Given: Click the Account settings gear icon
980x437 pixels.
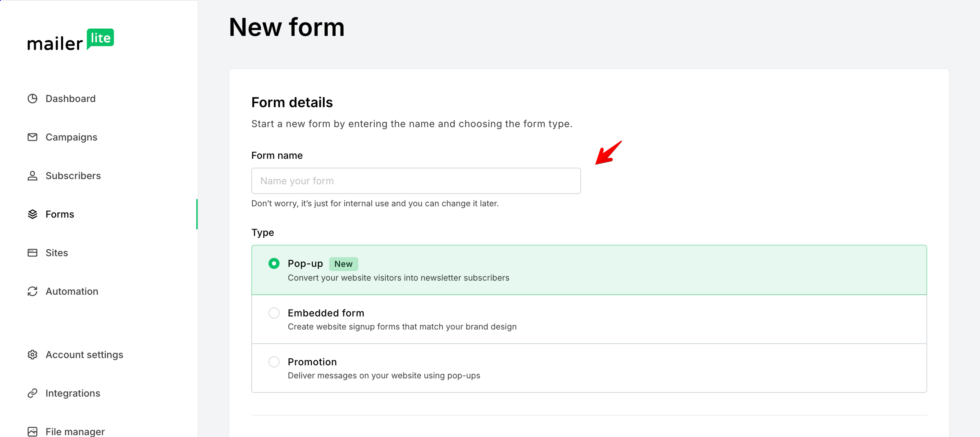Looking at the screenshot, I should [32, 354].
